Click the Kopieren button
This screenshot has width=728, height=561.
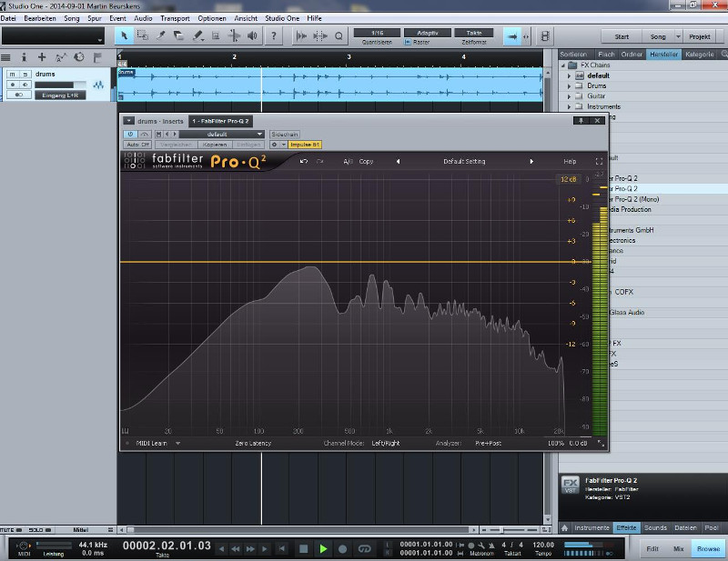point(215,145)
